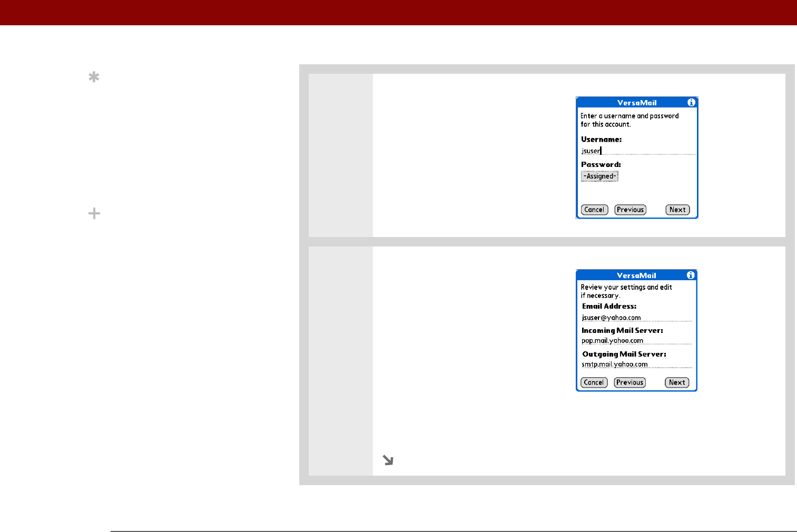Click 'Review your settings and edit' instruction text
This screenshot has width=797, height=532.
626,287
